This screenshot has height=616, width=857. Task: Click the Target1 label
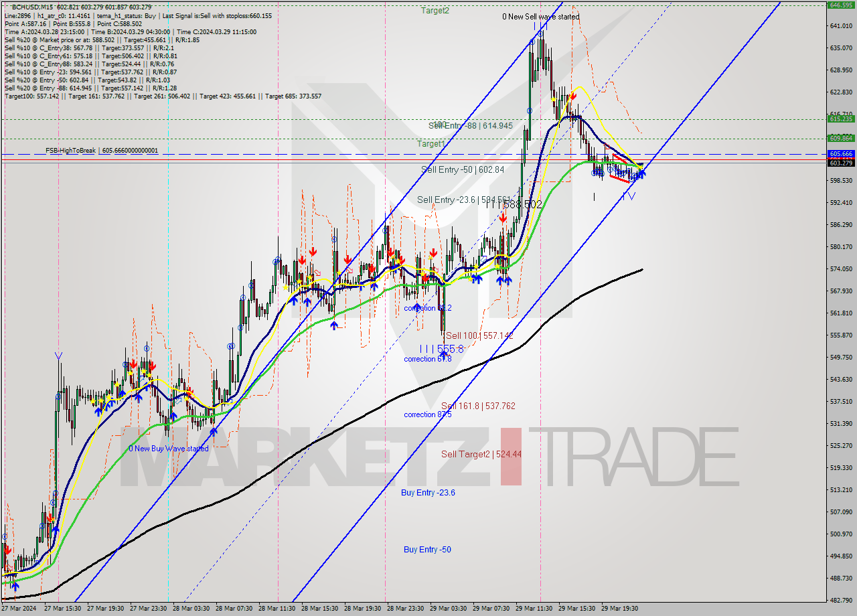tap(431, 144)
